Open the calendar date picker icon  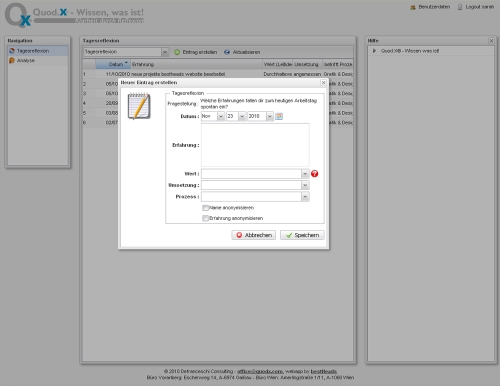click(279, 116)
